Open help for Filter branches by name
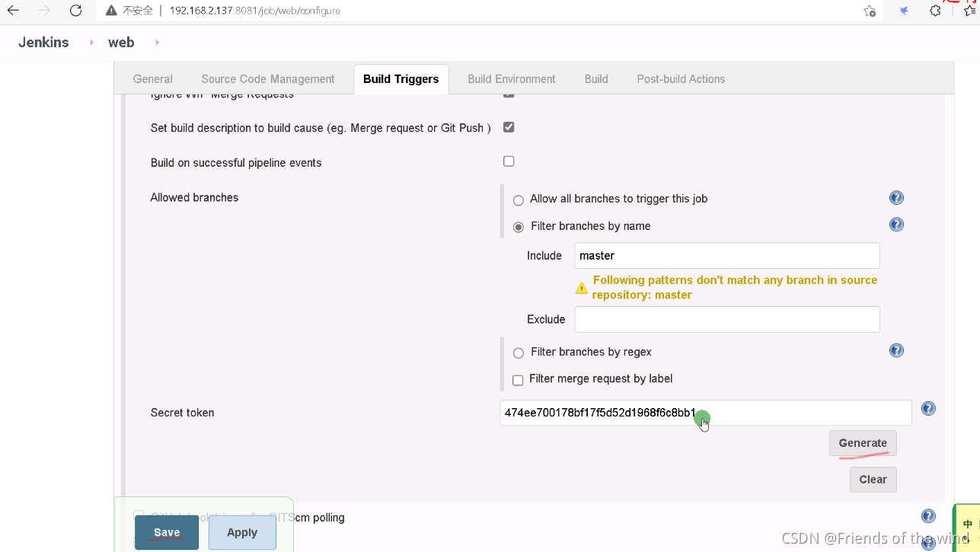This screenshot has width=980, height=552. [896, 225]
